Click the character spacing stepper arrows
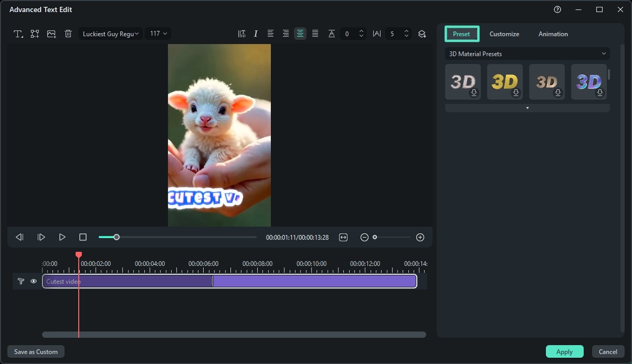This screenshot has width=632, height=364. 407,34
